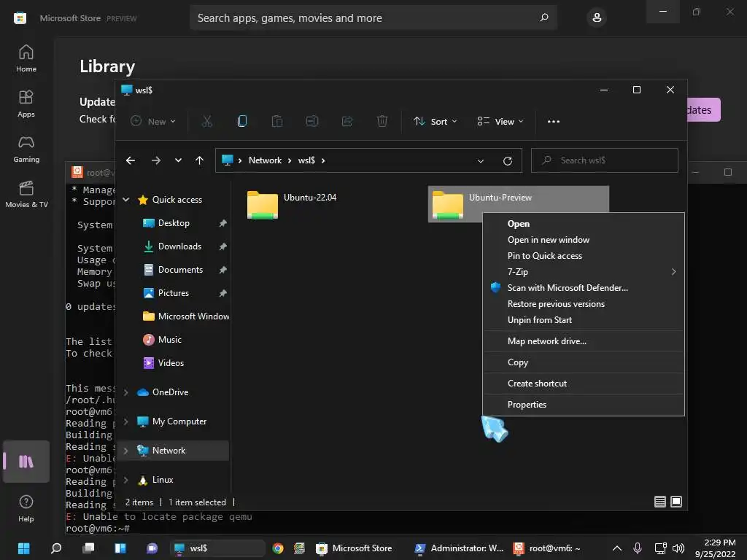Open Task View on the taskbar
The height and width of the screenshot is (560, 747).
[x=88, y=548]
